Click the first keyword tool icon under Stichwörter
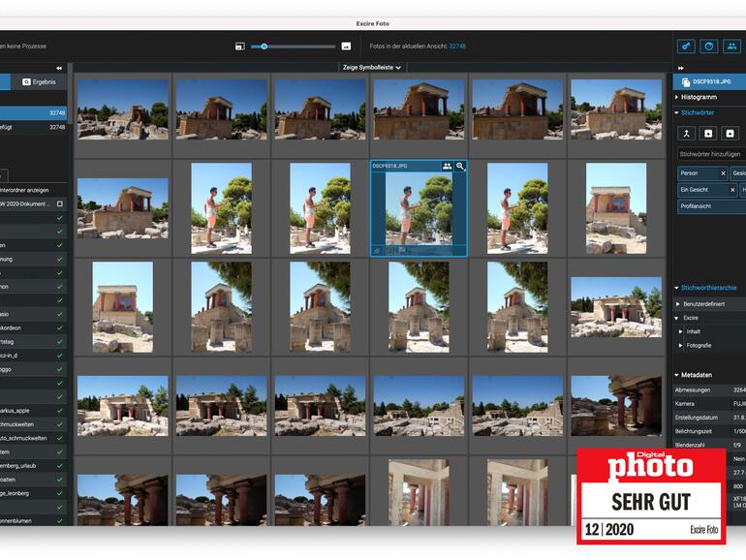The width and height of the screenshot is (746, 560). (x=687, y=134)
